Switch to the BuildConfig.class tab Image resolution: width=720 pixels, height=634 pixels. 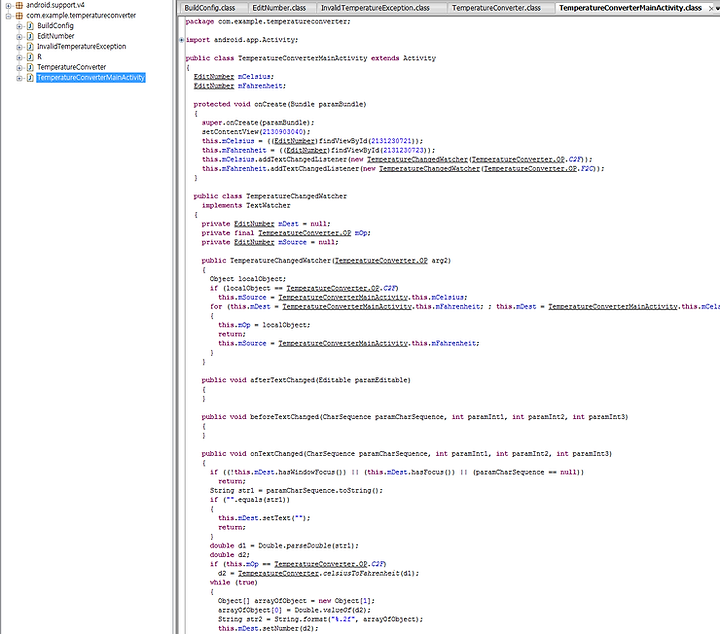click(210, 8)
